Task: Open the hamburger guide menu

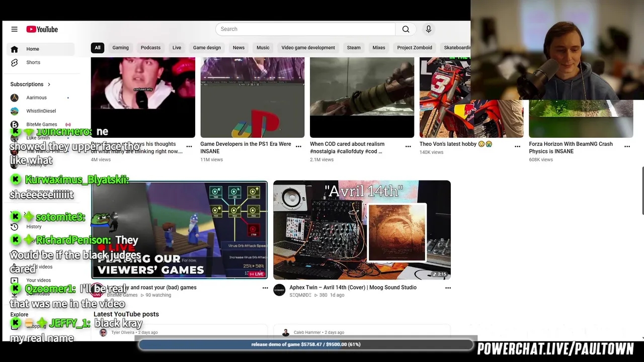Action: 14,29
